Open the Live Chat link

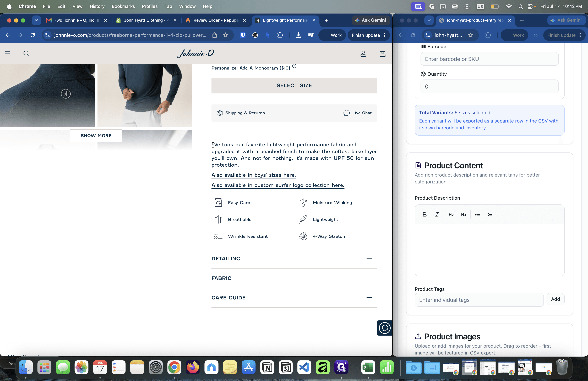click(x=362, y=113)
